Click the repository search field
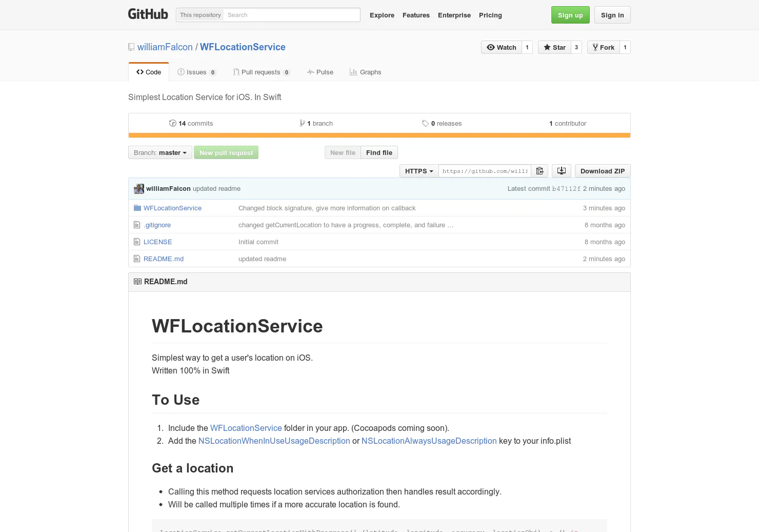The width and height of the screenshot is (759, 532). click(x=292, y=15)
